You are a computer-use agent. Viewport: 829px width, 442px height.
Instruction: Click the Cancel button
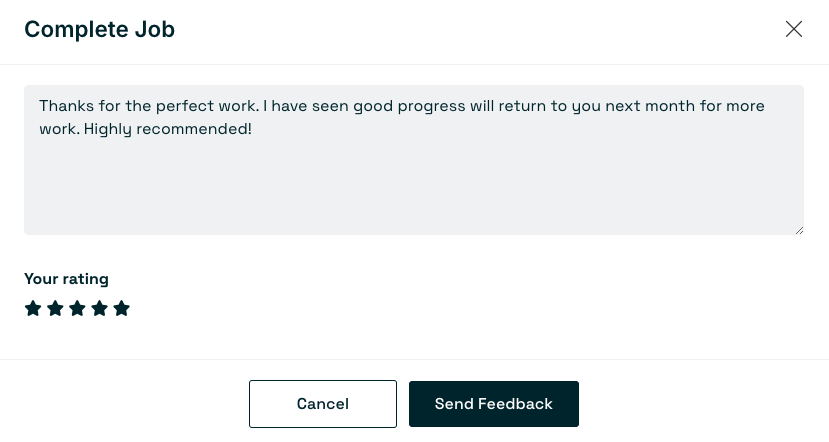coord(323,404)
